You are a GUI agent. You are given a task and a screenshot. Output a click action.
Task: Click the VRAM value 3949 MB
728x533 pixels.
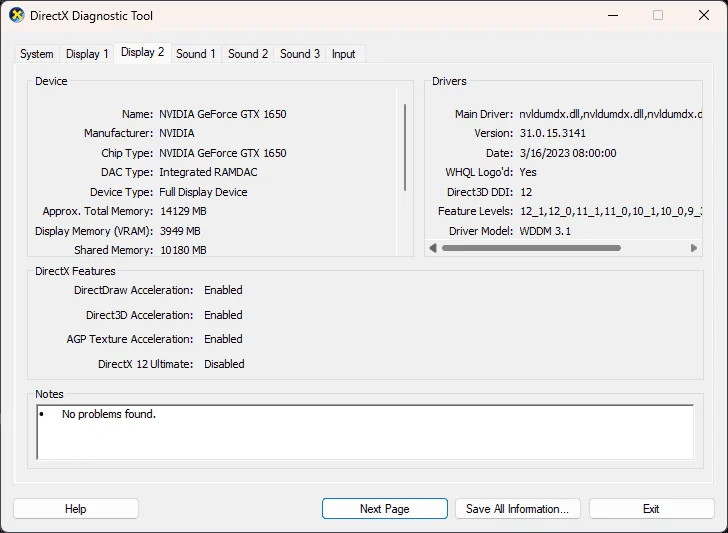(x=180, y=231)
